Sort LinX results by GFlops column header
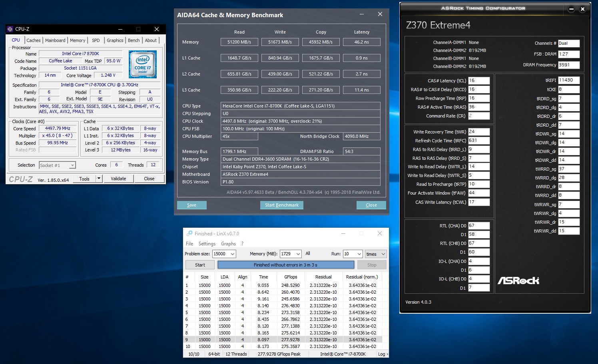Viewport: 598px width, 364px height. [x=291, y=277]
